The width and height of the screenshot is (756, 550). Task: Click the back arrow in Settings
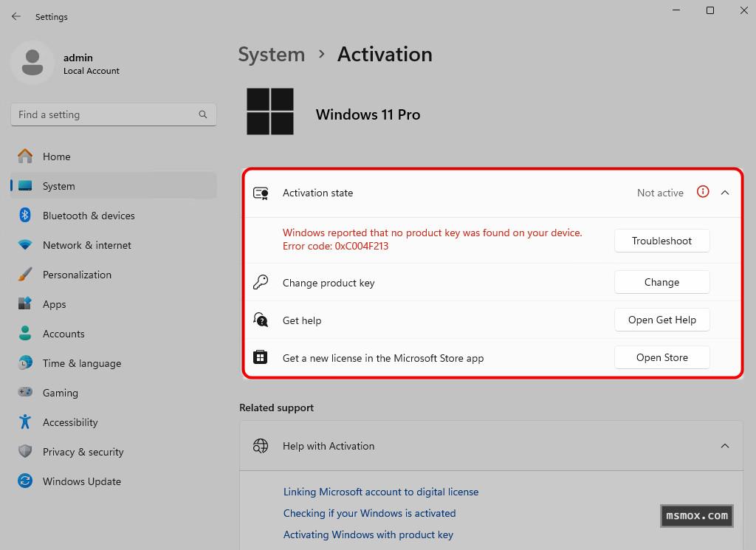click(x=16, y=16)
